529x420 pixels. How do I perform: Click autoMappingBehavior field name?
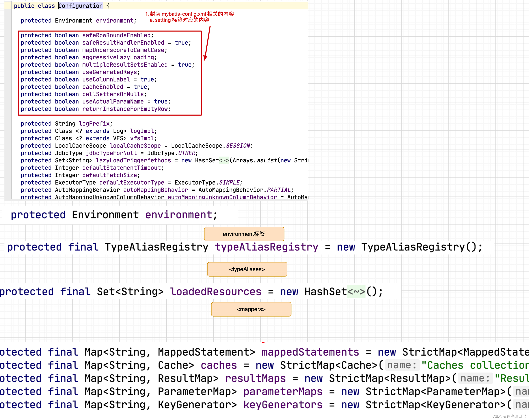tap(156, 190)
